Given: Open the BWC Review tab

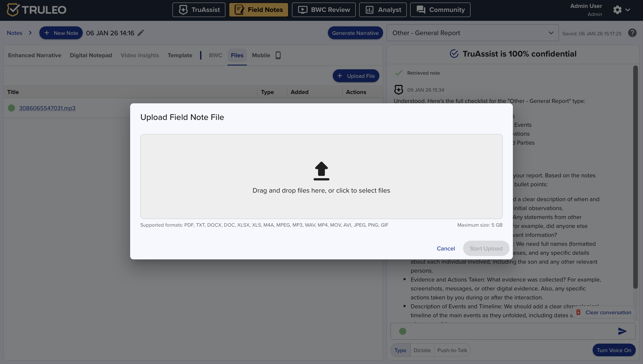Looking at the screenshot, I should point(323,10).
